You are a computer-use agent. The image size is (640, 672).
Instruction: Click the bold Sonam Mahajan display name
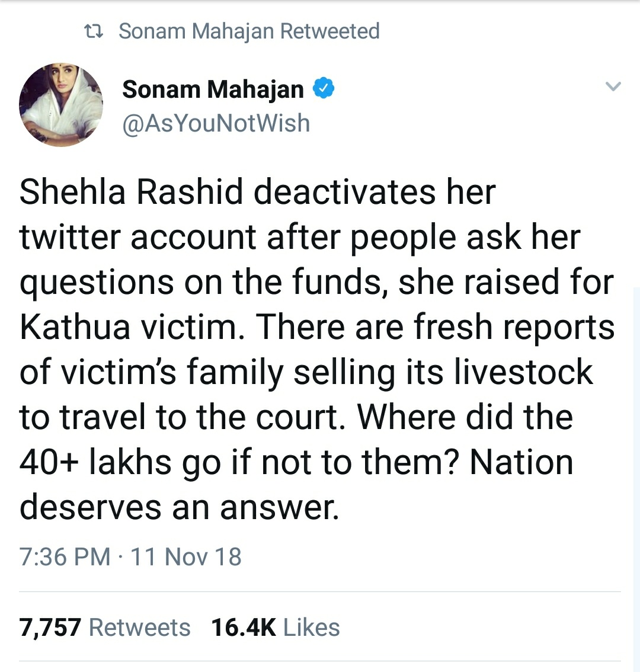tap(213, 89)
